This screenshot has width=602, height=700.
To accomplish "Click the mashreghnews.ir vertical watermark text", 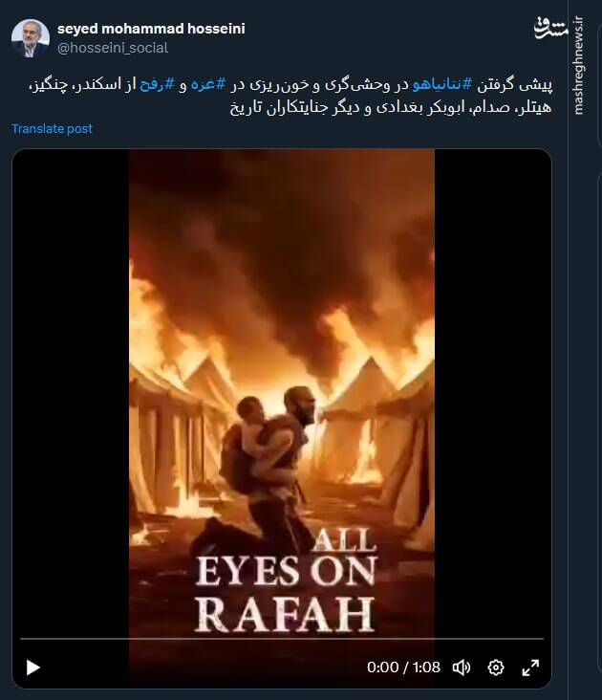I will pyautogui.click(x=578, y=66).
